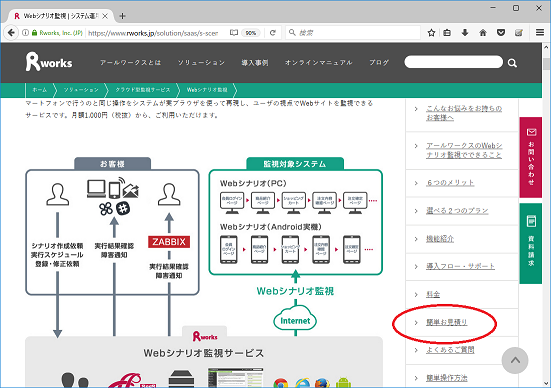This screenshot has height=388, width=551.
Task: Click ６つのメリット sidebar link
Action: click(x=450, y=183)
